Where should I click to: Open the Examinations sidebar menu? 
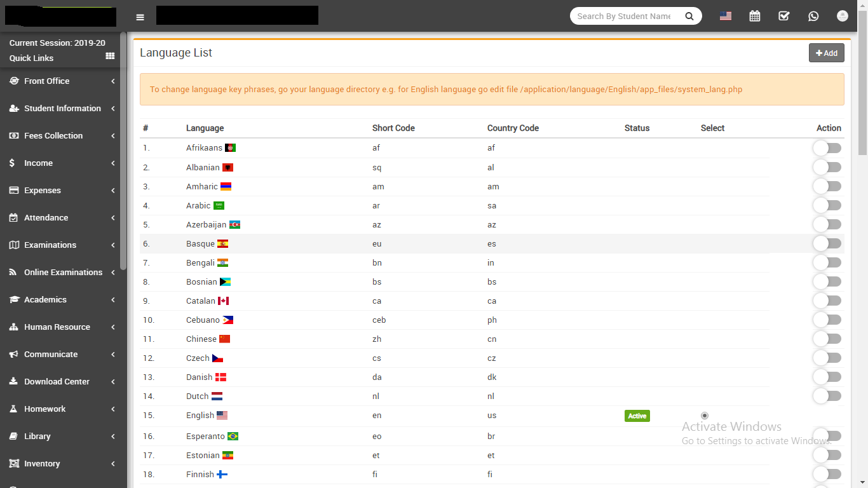click(x=50, y=245)
